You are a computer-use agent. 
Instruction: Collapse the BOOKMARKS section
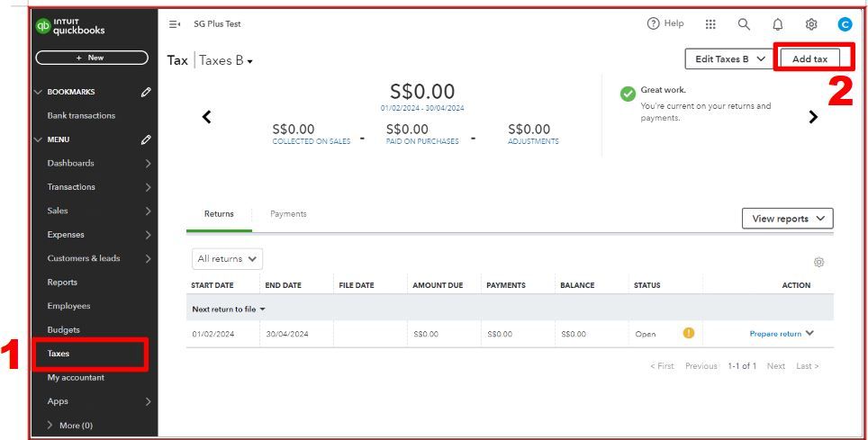pyautogui.click(x=38, y=92)
